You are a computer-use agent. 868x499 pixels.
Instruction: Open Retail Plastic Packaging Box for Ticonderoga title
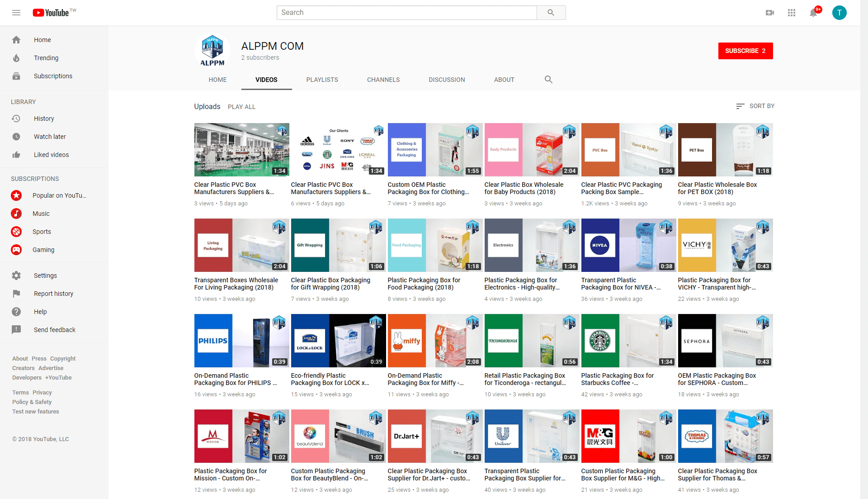pyautogui.click(x=525, y=379)
